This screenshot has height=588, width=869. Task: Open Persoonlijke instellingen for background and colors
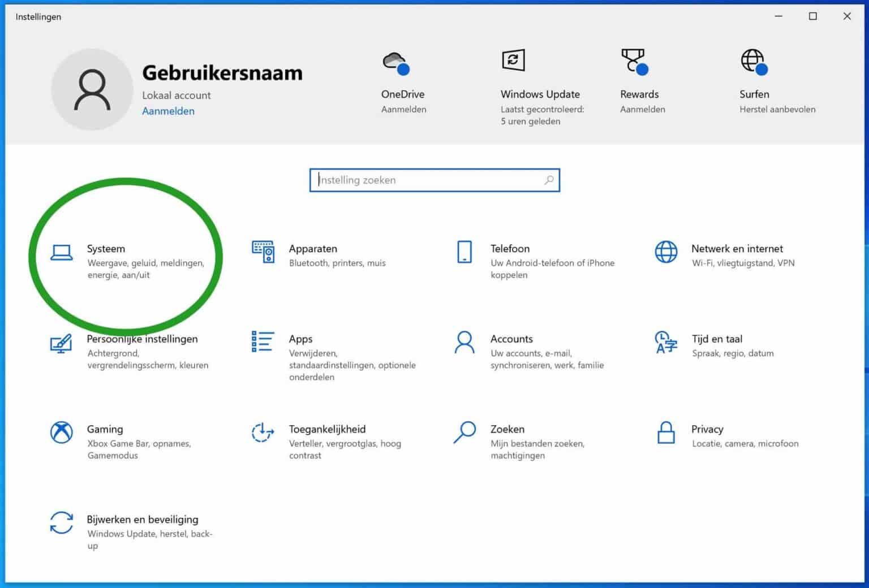tap(142, 339)
